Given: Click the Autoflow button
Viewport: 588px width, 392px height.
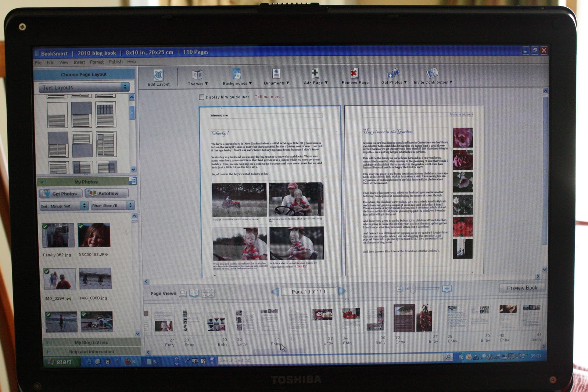Looking at the screenshot, I should click(107, 193).
